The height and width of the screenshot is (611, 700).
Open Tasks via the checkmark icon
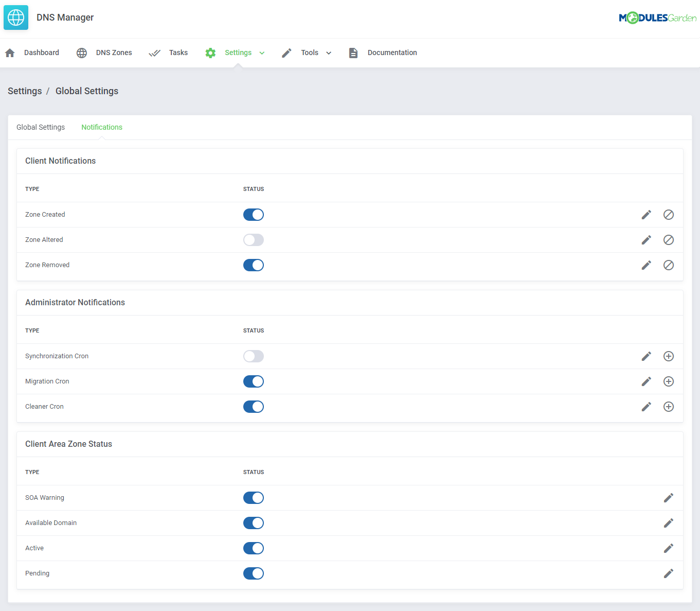(x=154, y=53)
